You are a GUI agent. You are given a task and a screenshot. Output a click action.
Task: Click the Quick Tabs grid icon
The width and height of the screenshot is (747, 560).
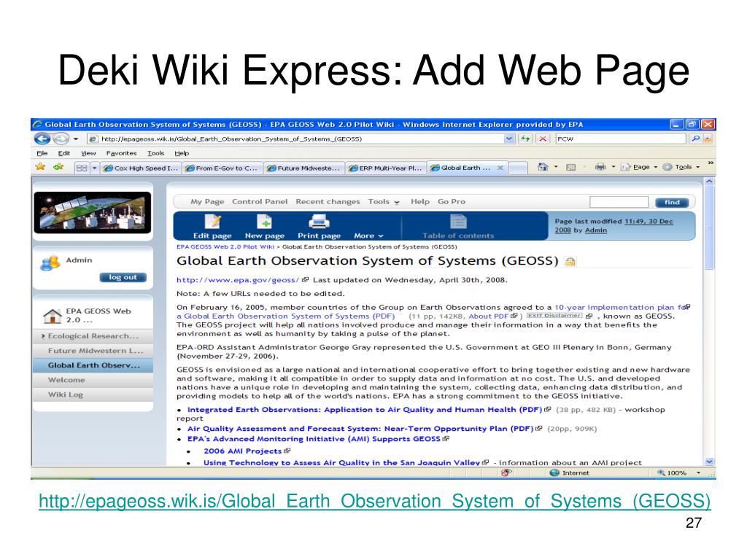82,168
